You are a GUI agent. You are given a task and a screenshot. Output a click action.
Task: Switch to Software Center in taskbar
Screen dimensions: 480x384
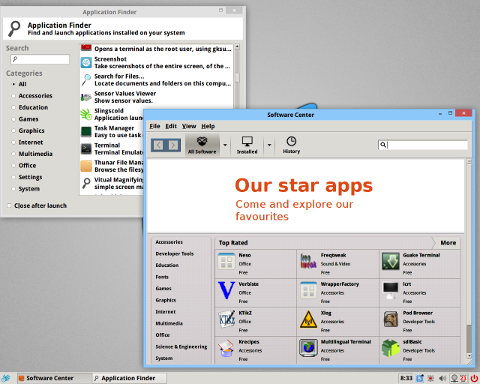(x=54, y=378)
